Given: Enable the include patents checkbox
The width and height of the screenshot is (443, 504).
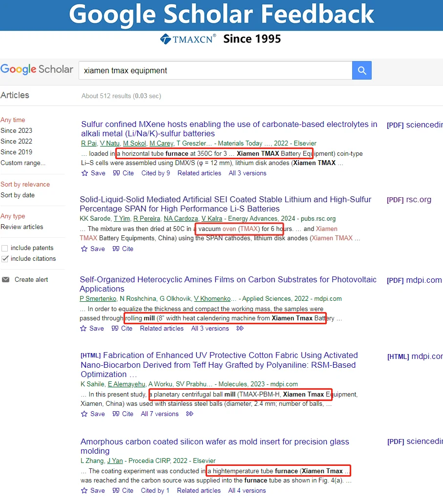Looking at the screenshot, I should [x=5, y=248].
